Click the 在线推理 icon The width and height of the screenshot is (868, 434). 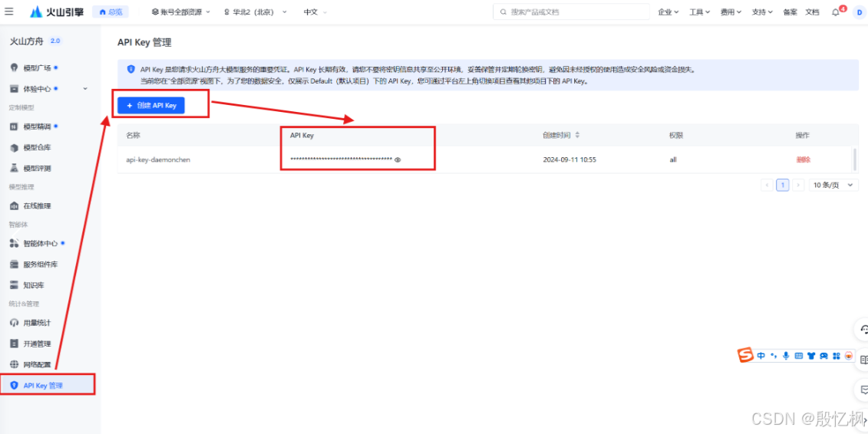point(15,205)
